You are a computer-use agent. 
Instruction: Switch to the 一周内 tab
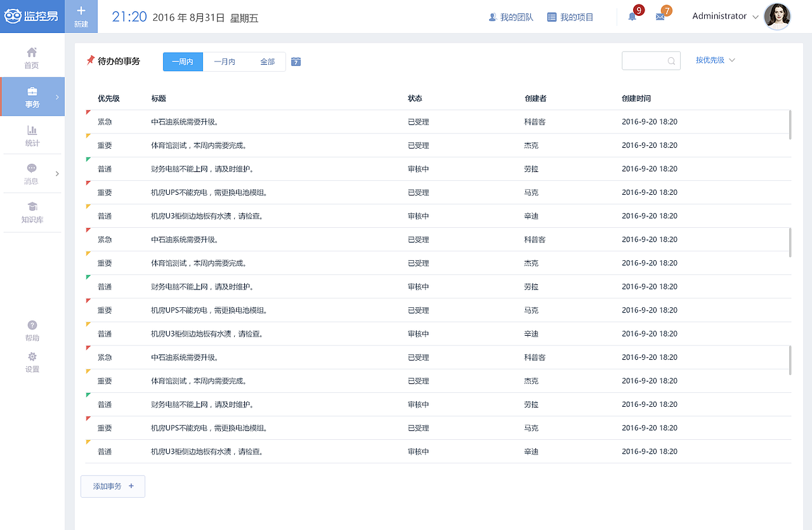coord(183,62)
